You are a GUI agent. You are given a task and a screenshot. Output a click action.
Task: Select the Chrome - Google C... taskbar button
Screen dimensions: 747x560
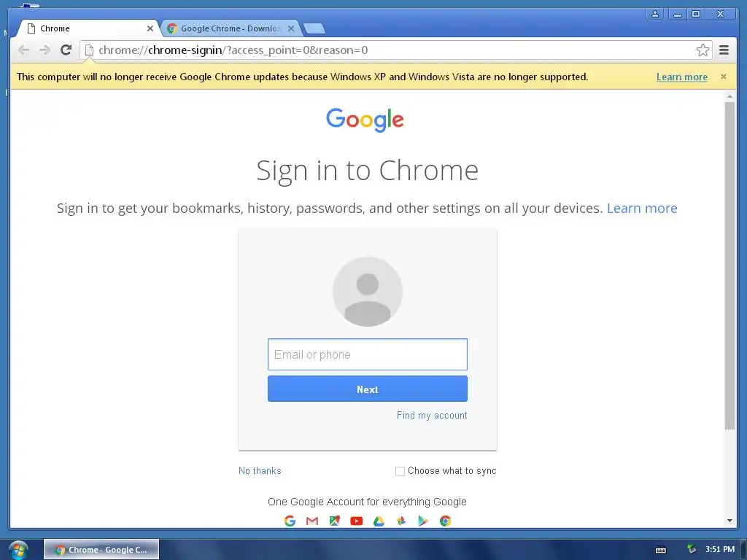(101, 550)
